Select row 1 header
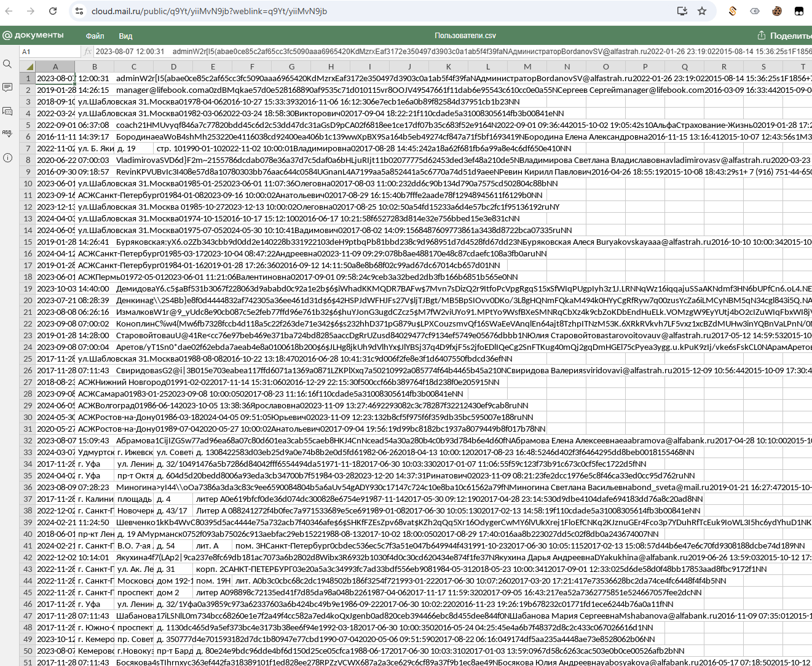Screen dimensions: 812x666 (27, 78)
